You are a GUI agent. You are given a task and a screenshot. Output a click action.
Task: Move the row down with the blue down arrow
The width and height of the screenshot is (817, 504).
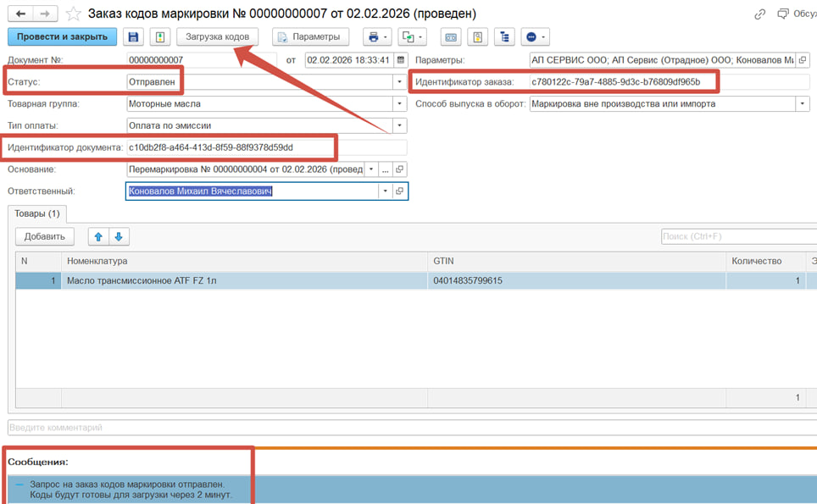[x=119, y=237]
